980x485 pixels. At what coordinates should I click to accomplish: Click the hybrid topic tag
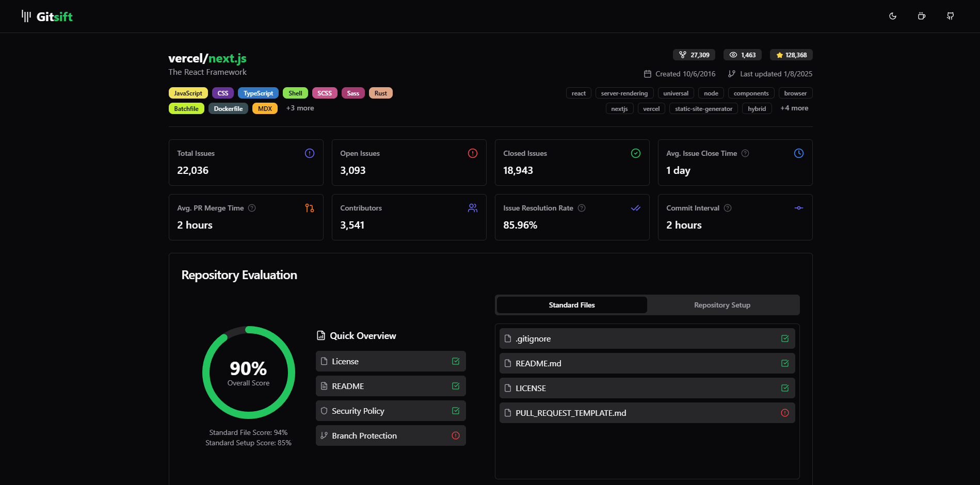(x=757, y=108)
